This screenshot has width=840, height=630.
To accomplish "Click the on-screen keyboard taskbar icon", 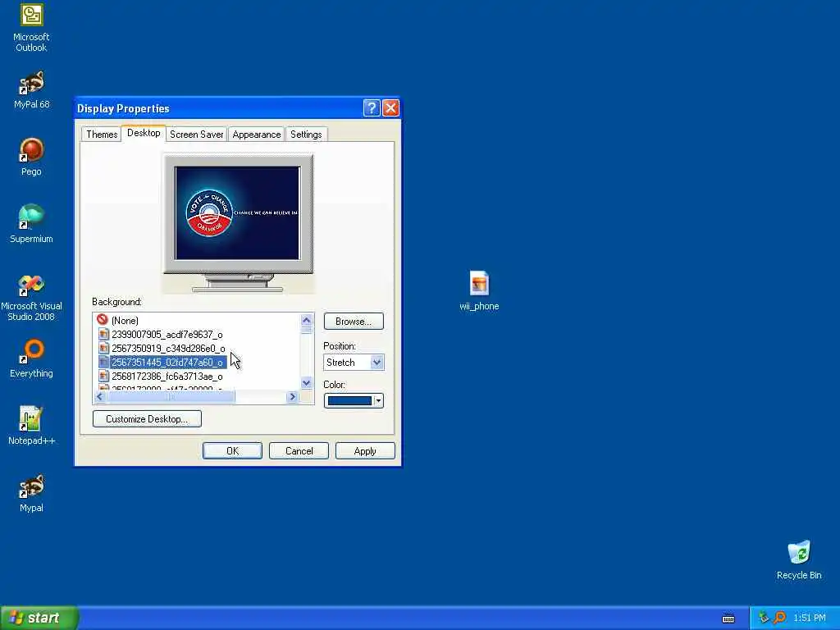I will (x=728, y=619).
